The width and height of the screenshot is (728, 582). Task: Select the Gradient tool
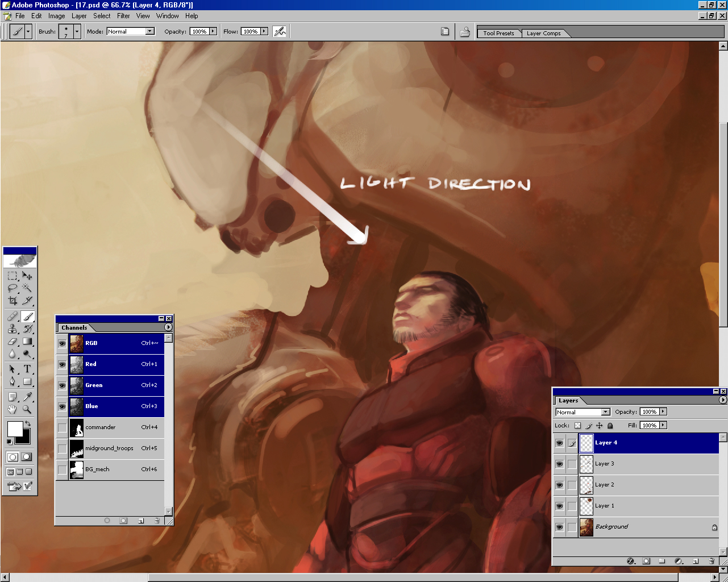pyautogui.click(x=27, y=342)
